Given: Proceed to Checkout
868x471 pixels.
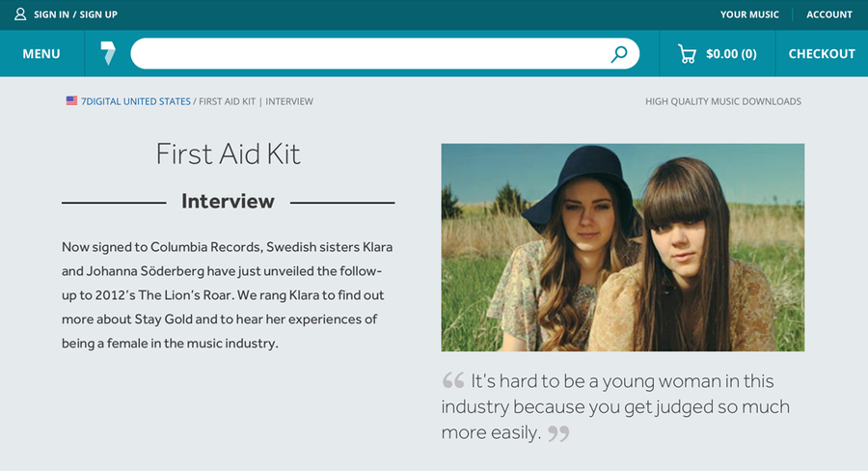Looking at the screenshot, I should 822,54.
